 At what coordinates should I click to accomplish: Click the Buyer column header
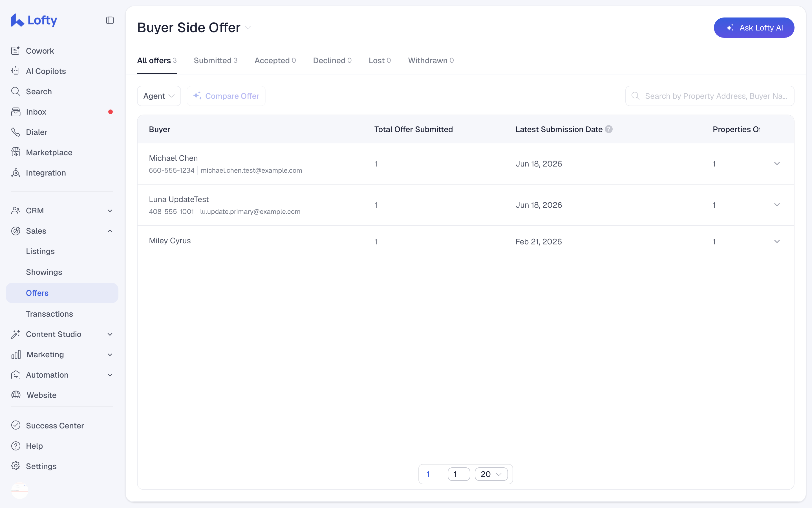coord(159,129)
